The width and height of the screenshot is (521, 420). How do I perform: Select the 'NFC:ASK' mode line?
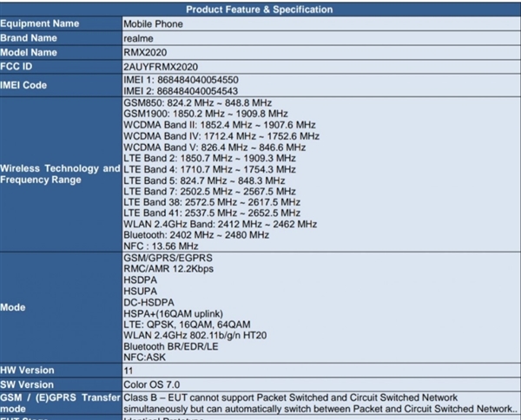[144, 358]
